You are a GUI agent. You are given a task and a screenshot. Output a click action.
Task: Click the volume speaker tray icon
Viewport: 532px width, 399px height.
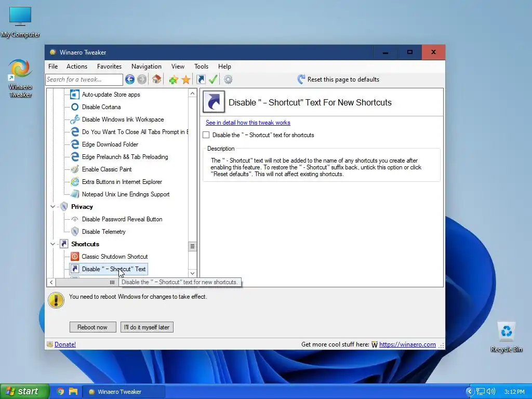(x=490, y=392)
